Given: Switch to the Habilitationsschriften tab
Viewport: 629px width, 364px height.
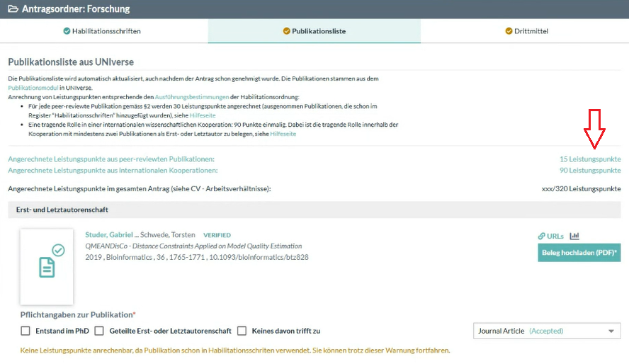Looking at the screenshot, I should tap(103, 31).
